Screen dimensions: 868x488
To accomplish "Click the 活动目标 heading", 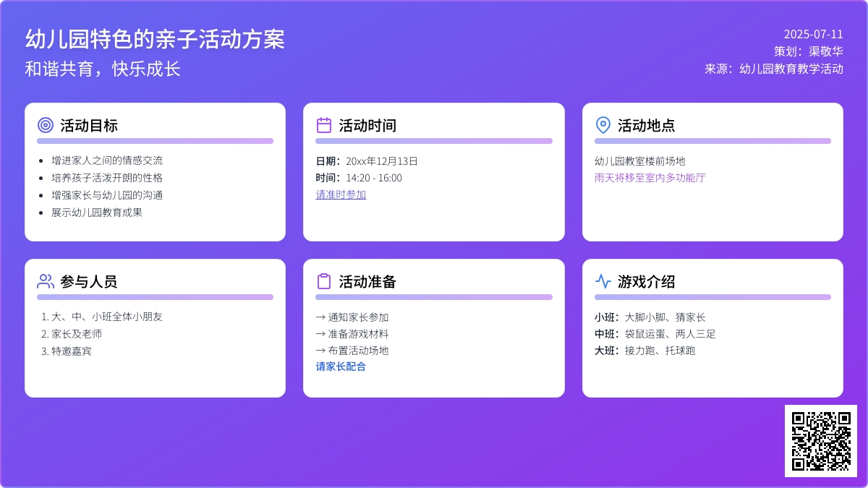I will [x=89, y=125].
